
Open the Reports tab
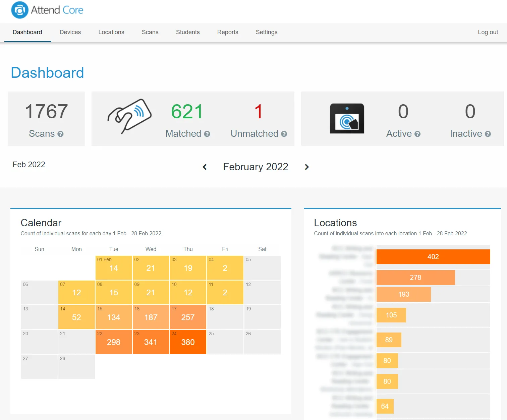228,32
